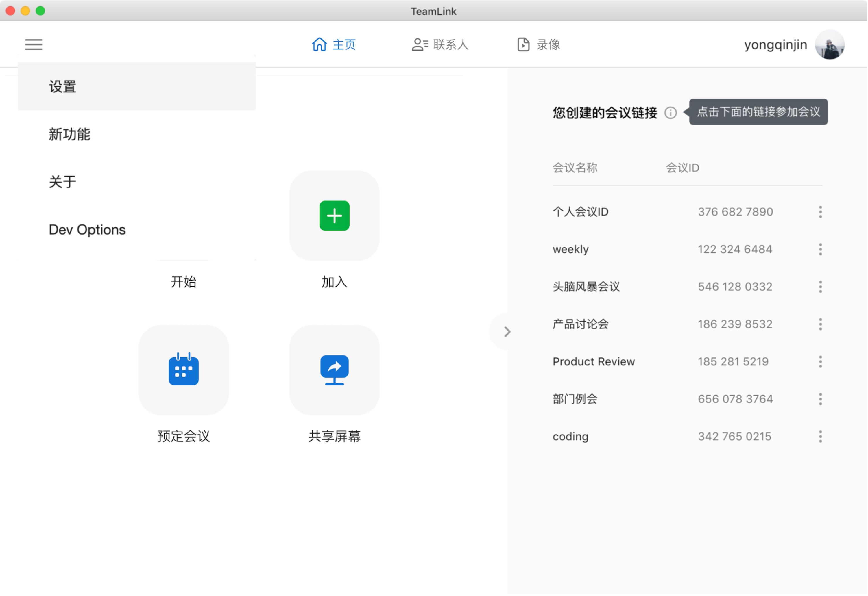Select Dev Options menu entry
This screenshot has width=868, height=596.
click(x=87, y=230)
